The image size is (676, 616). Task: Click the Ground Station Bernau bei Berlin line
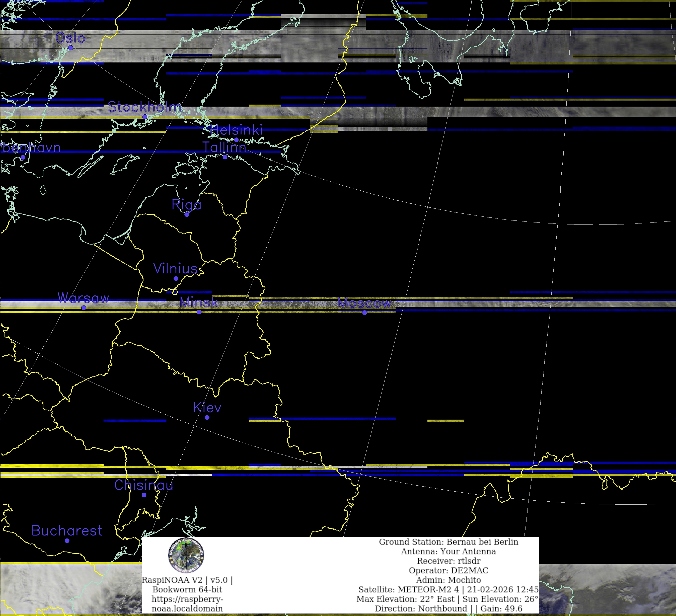pos(448,542)
